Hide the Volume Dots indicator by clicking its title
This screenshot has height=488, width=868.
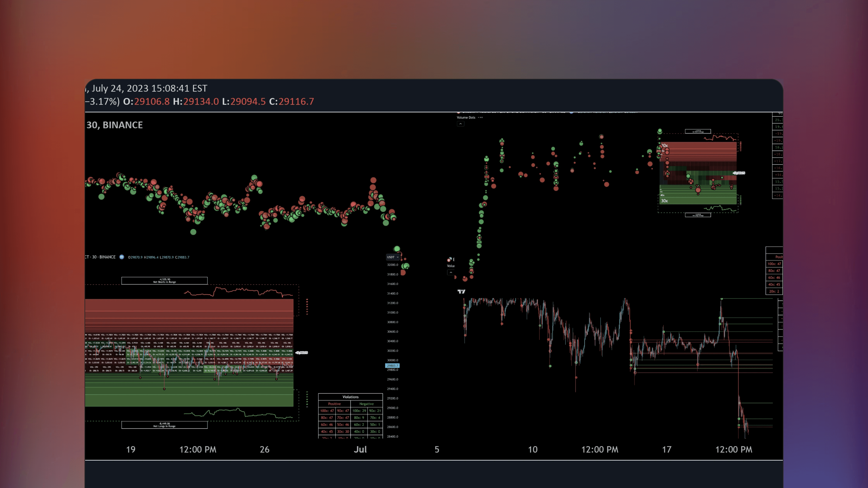tap(466, 117)
